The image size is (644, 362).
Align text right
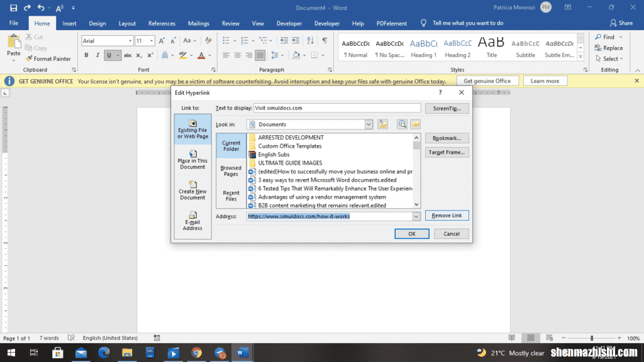coord(249,55)
